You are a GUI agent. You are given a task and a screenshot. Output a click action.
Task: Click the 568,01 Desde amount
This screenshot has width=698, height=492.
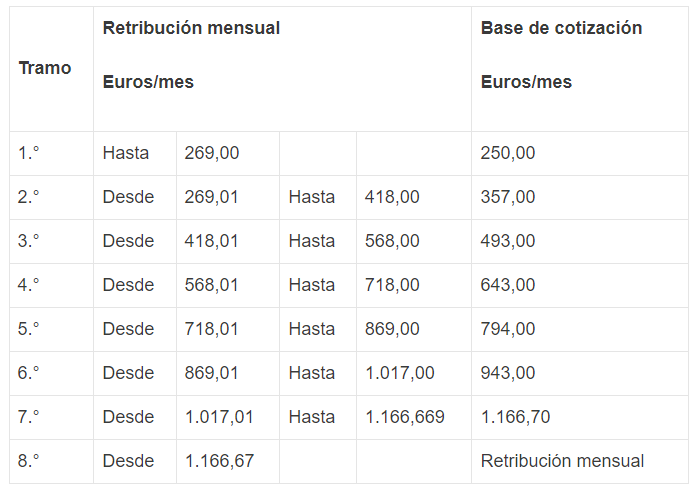[x=212, y=285]
